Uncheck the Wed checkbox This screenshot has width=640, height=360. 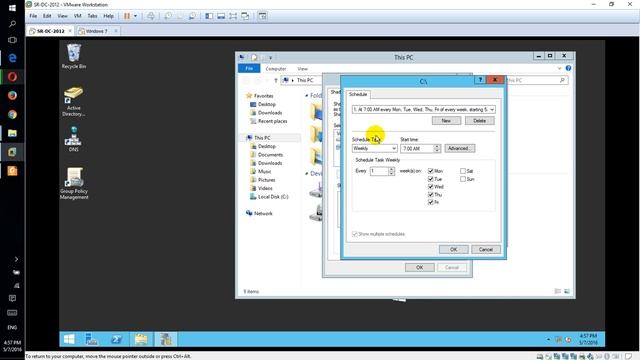click(x=431, y=187)
